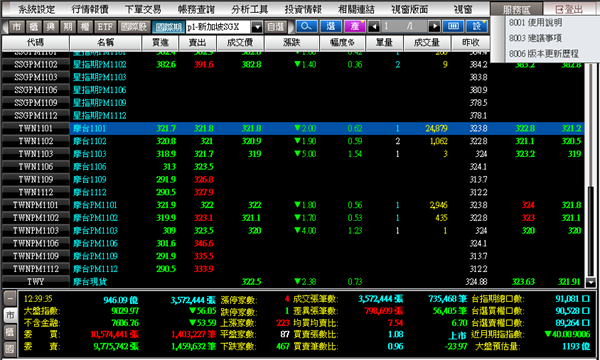Screen dimensions: 600x360
Task: Click the magnifier search icon
Action: point(306,26)
